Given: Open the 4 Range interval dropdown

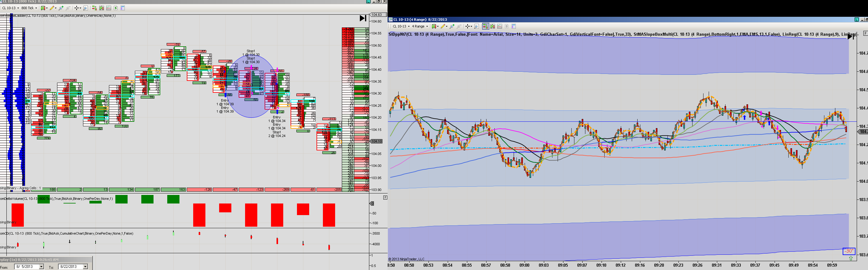Looking at the screenshot, I should [x=427, y=26].
